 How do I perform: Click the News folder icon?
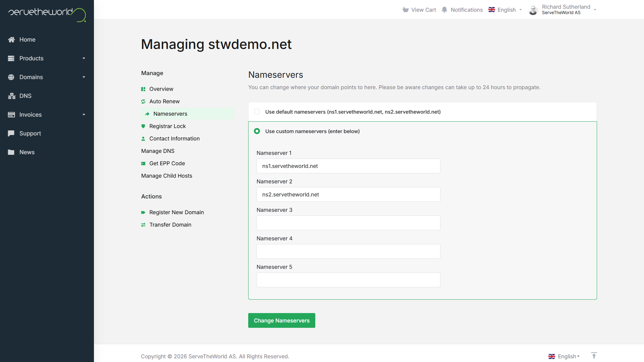point(11,152)
